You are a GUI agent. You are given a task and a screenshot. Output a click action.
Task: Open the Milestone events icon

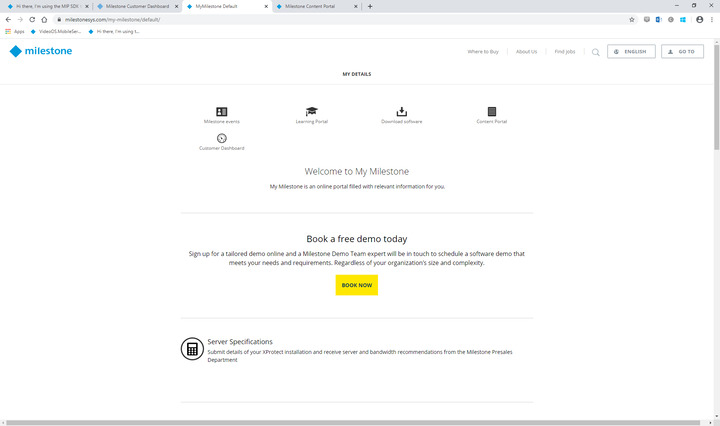click(x=221, y=112)
